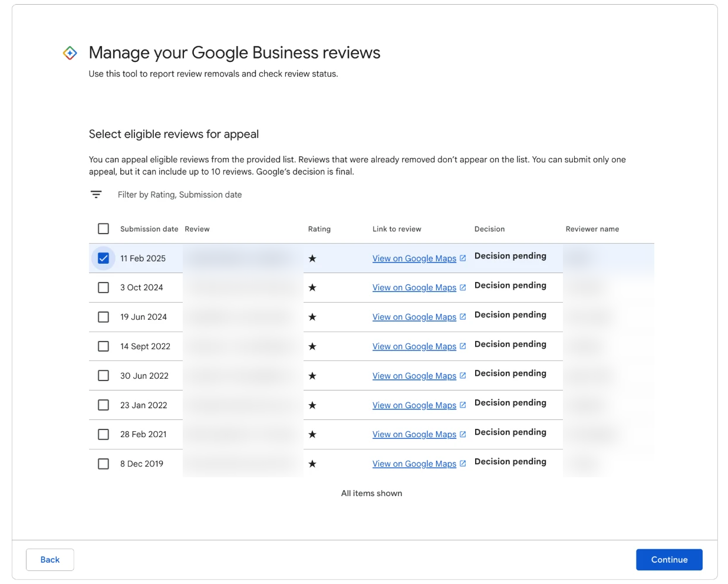Click the star rating in 19 Jun 2024 row

[x=312, y=317]
